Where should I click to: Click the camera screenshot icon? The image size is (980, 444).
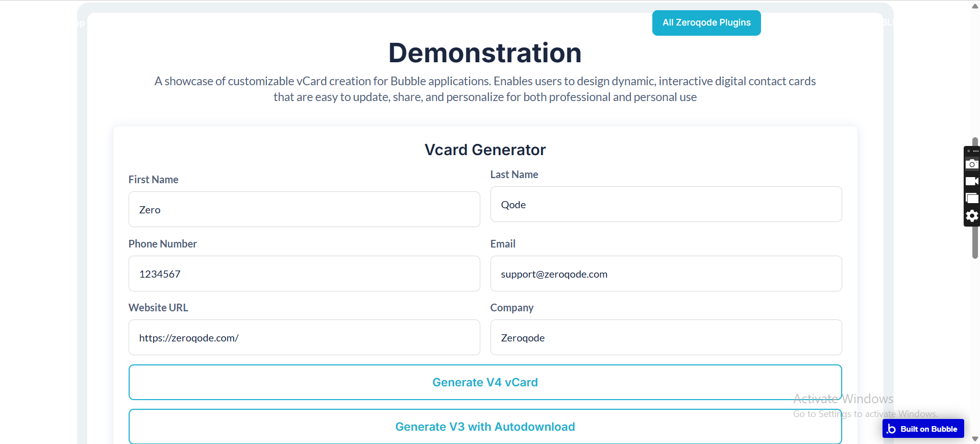[x=972, y=164]
